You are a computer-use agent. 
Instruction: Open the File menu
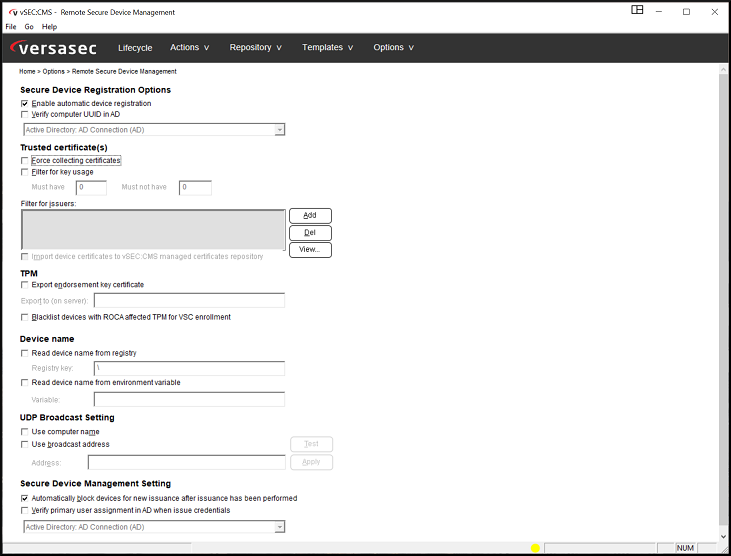tap(11, 27)
